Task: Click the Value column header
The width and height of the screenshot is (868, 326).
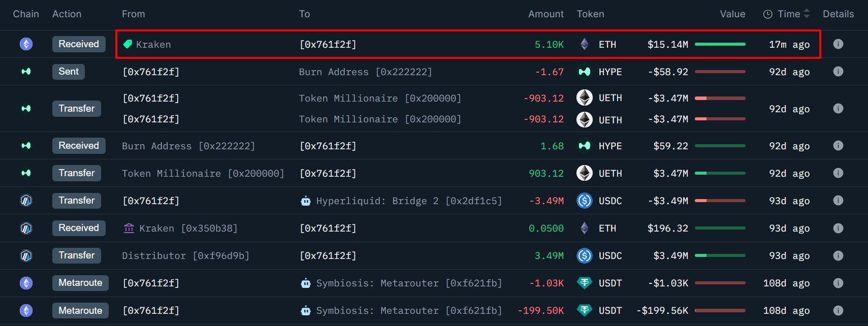Action: 732,14
